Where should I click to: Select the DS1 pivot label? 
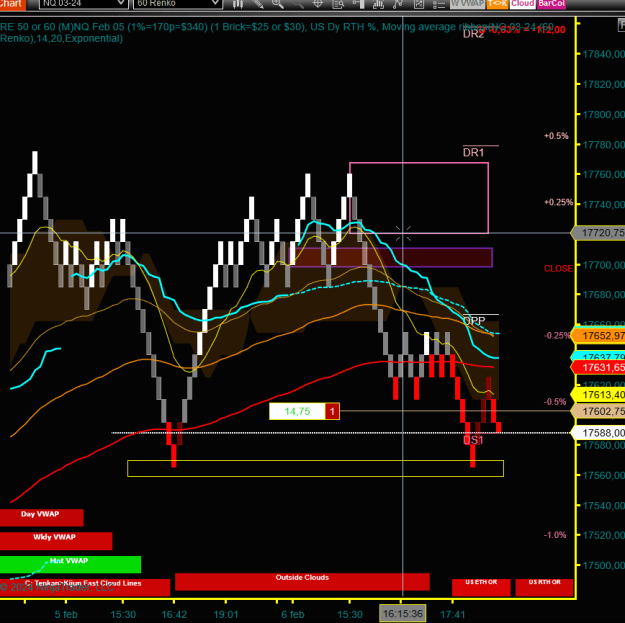pos(473,440)
